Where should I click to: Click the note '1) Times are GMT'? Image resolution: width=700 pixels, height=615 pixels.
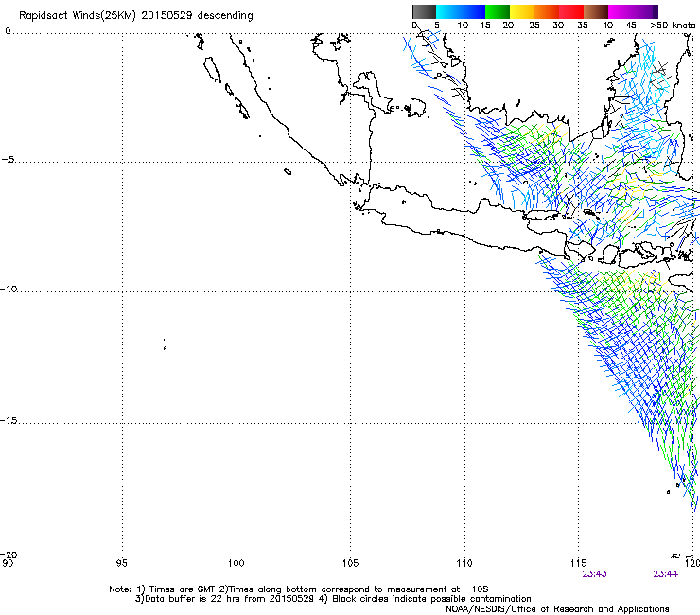[177, 589]
